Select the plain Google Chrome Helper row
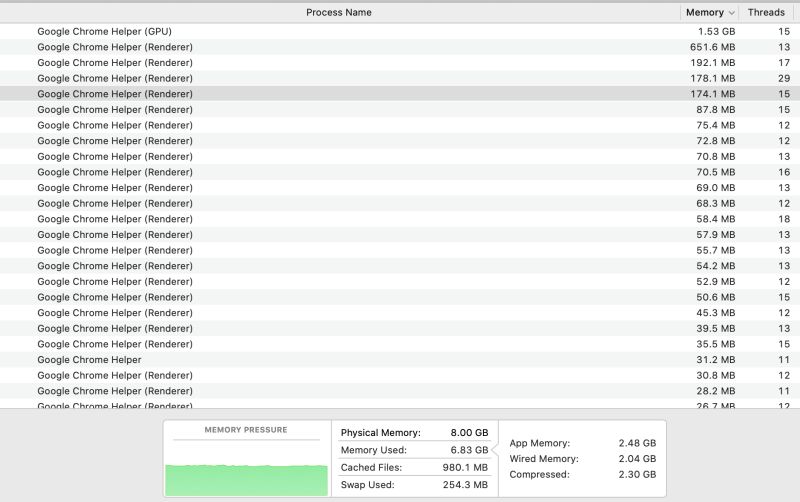800x502 pixels. [400, 360]
